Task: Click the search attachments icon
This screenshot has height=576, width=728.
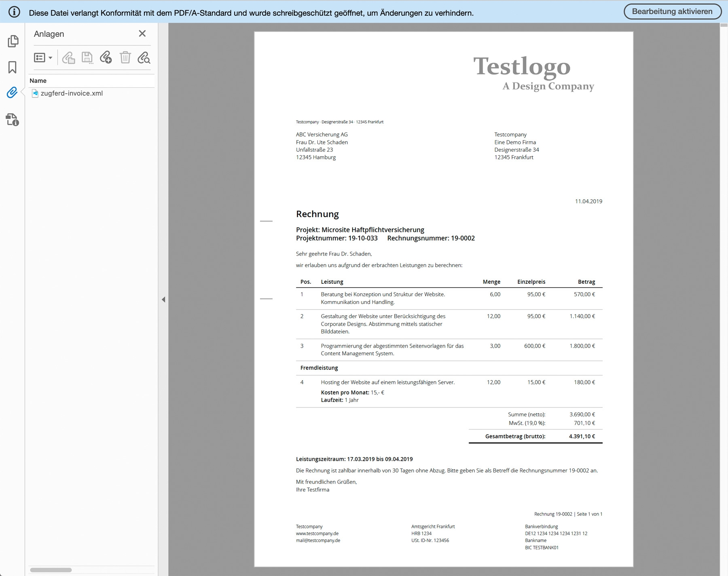Action: coord(144,58)
